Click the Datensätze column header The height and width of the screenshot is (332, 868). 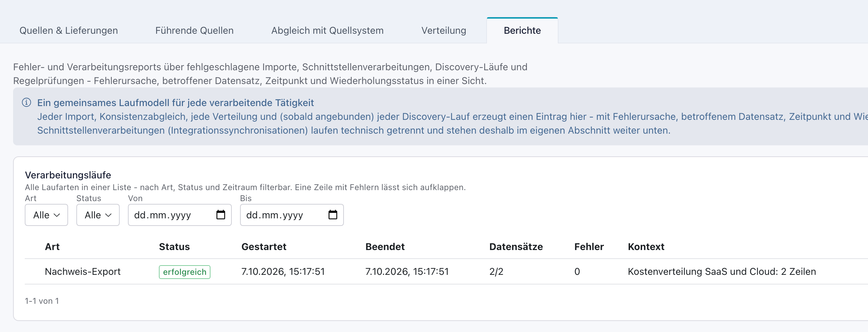(516, 247)
